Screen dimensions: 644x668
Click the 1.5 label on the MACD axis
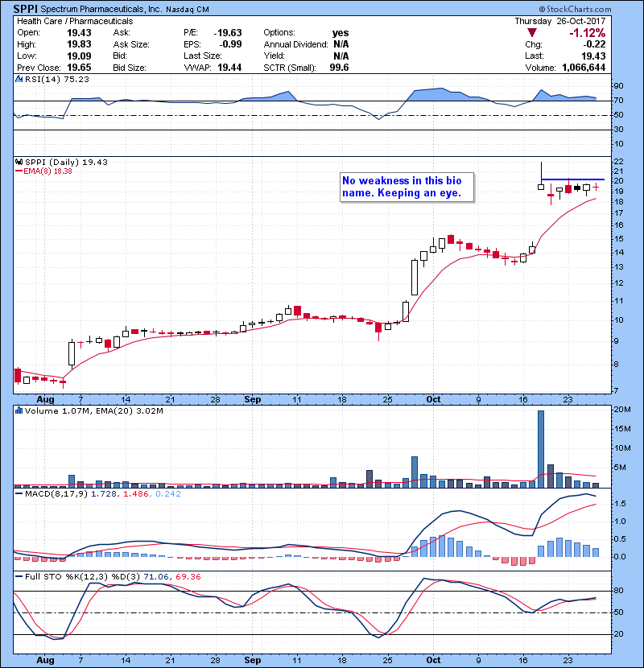pos(621,504)
